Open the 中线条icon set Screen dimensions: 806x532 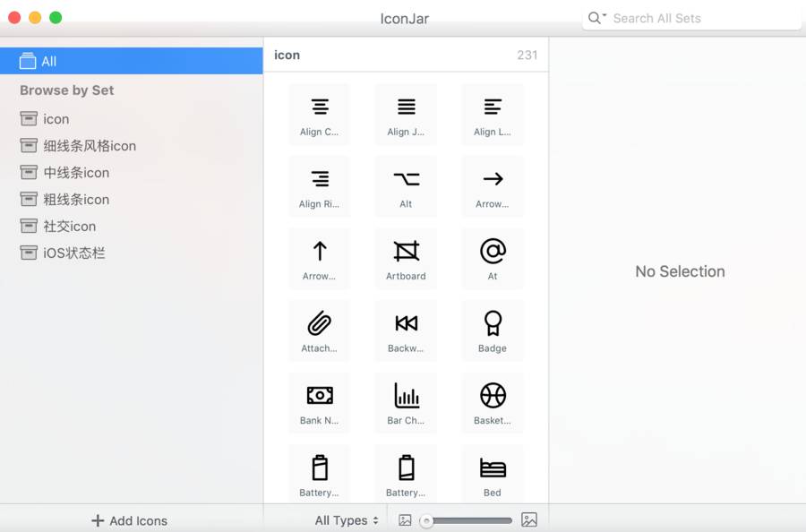click(131, 173)
